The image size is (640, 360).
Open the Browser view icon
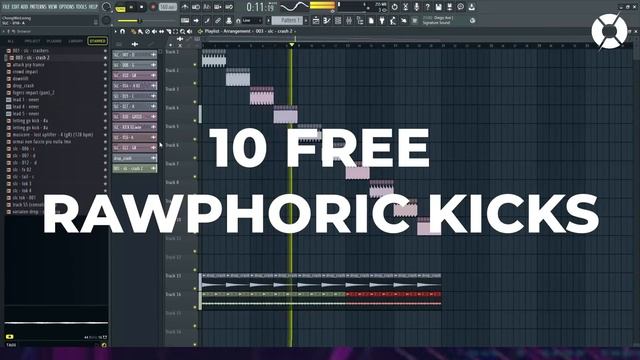[x=360, y=20]
